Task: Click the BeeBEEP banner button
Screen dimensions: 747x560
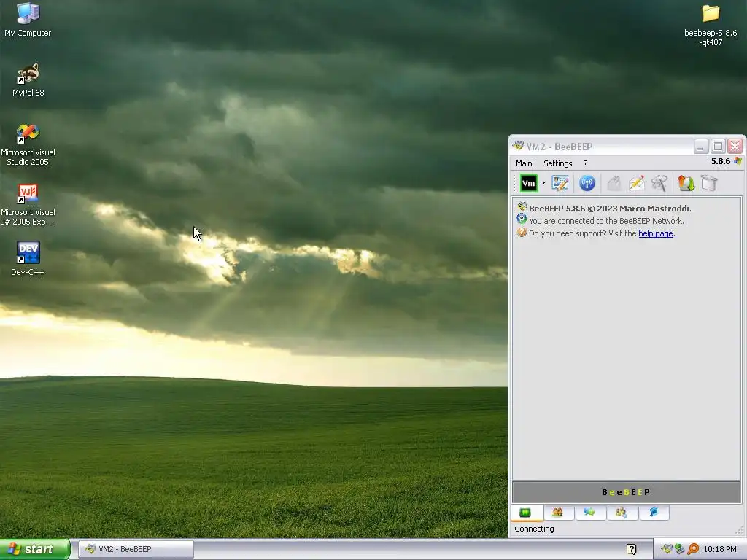Action: 626,492
